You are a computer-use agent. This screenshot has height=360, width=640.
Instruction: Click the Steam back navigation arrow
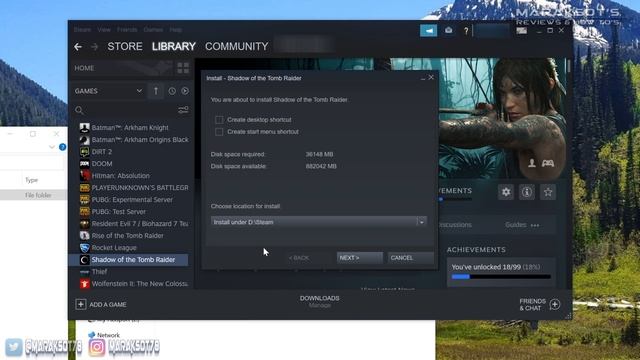[78, 47]
